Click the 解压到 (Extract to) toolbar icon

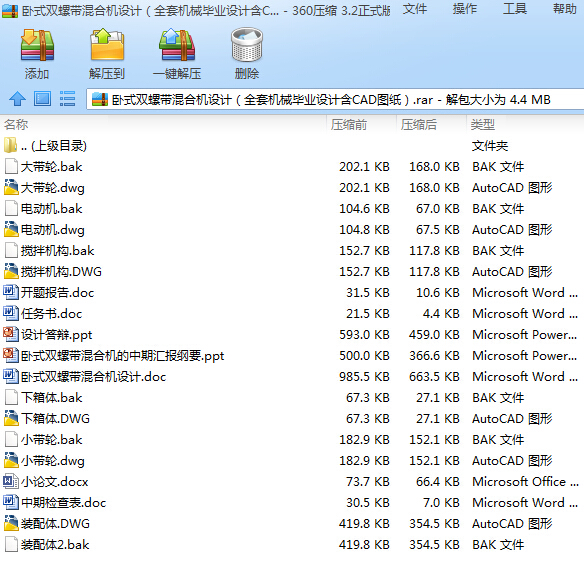(x=107, y=45)
